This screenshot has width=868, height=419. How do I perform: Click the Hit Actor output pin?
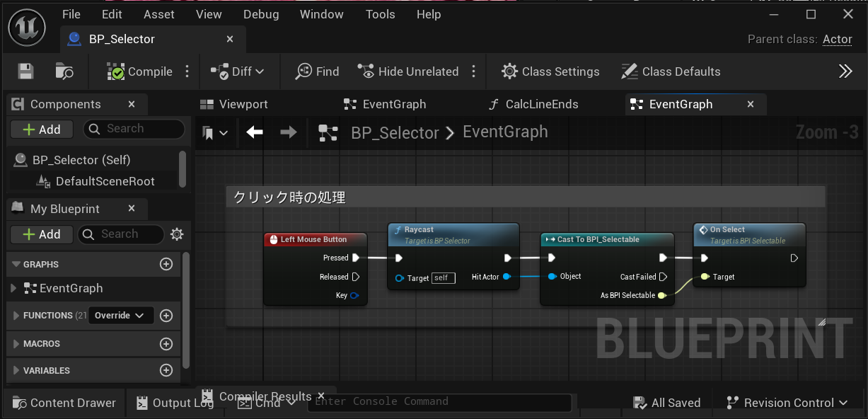[x=507, y=277]
